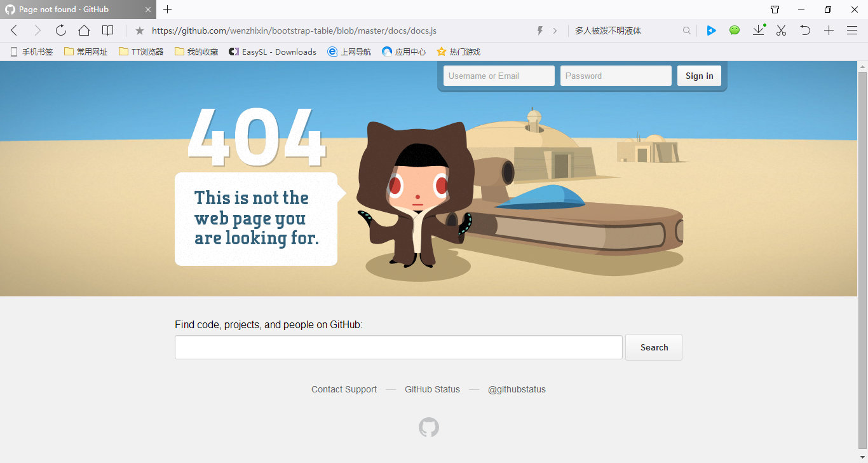Go forward with the forward arrow
The width and height of the screenshot is (868, 463).
click(x=37, y=31)
